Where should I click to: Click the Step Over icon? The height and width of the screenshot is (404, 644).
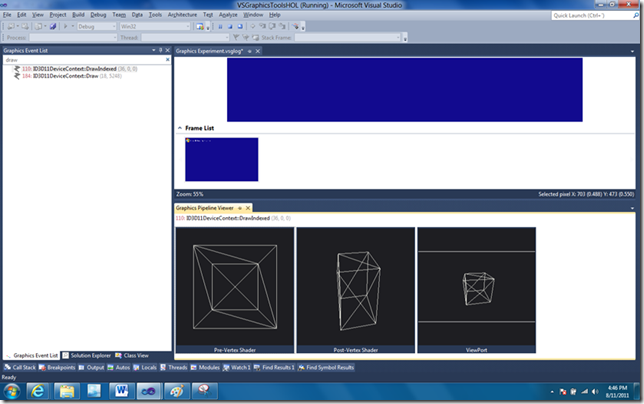272,26
